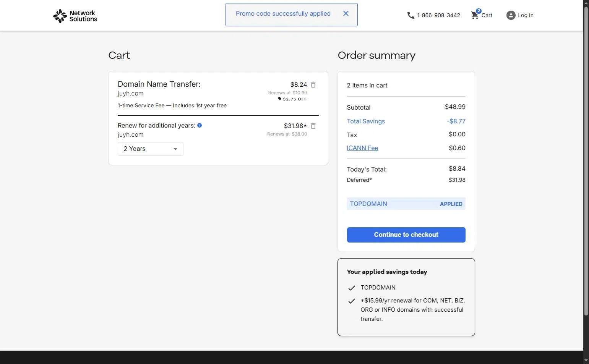Click the $8.24 transfer price
The width and height of the screenshot is (589, 364).
point(299,85)
